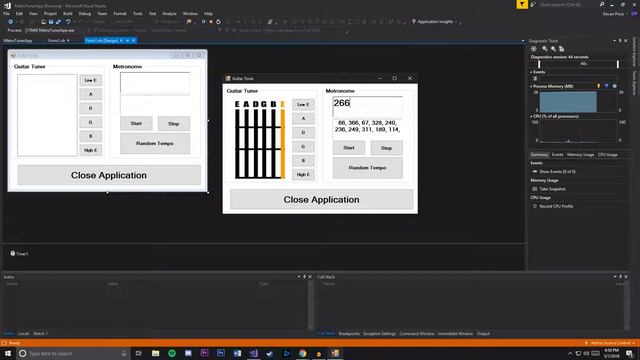This screenshot has height=360, width=640.
Task: Switch to the Breakpoints tab at bottom
Action: pos(349,333)
